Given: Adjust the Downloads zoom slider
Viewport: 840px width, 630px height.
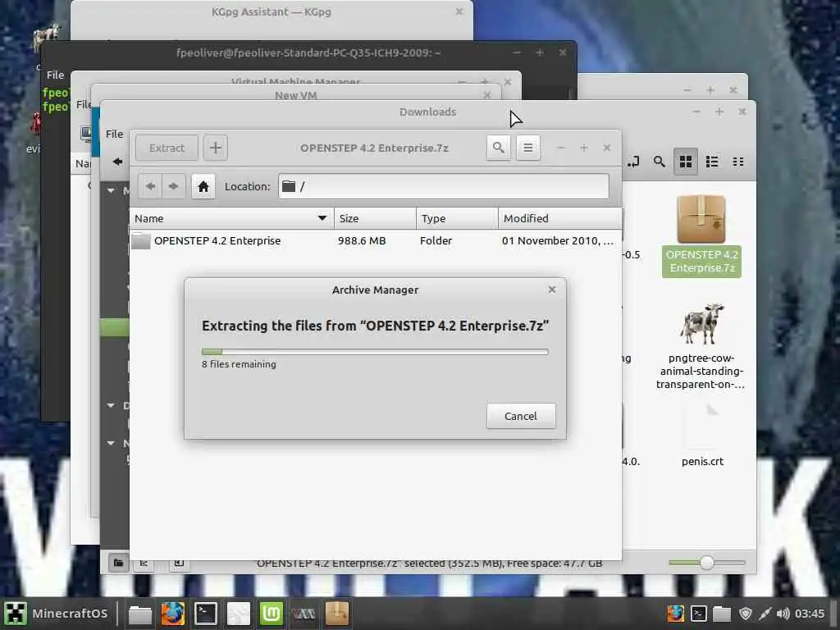Looking at the screenshot, I should [706, 563].
